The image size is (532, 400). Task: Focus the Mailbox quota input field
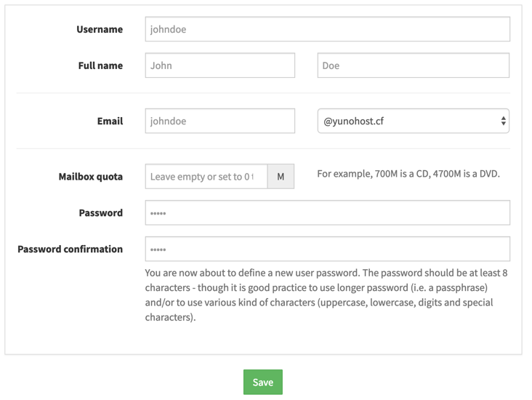coord(206,177)
